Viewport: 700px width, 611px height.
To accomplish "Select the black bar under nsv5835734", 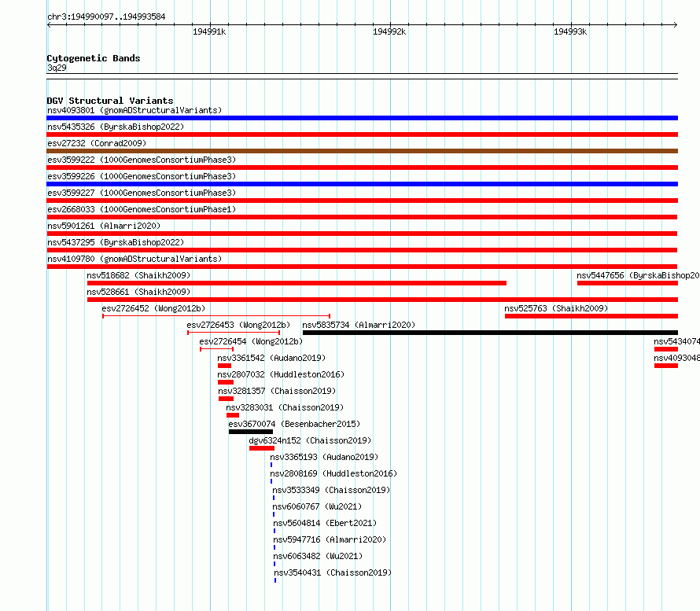I will click(x=490, y=333).
